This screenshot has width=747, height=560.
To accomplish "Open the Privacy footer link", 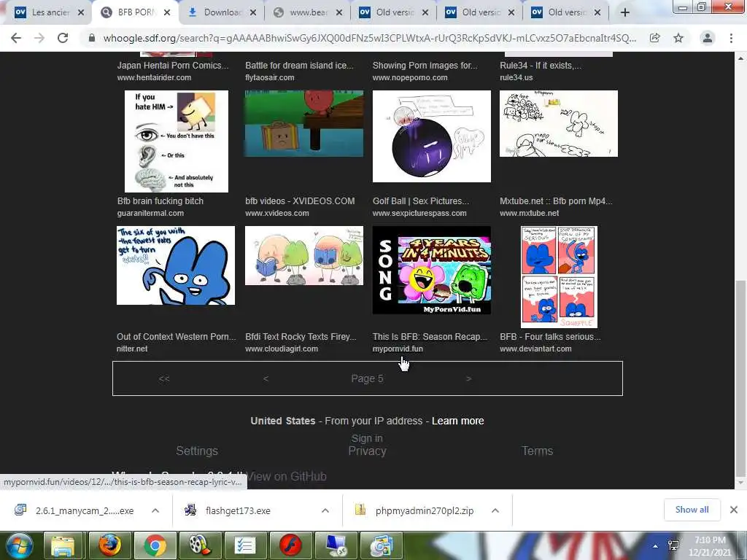I will (367, 451).
